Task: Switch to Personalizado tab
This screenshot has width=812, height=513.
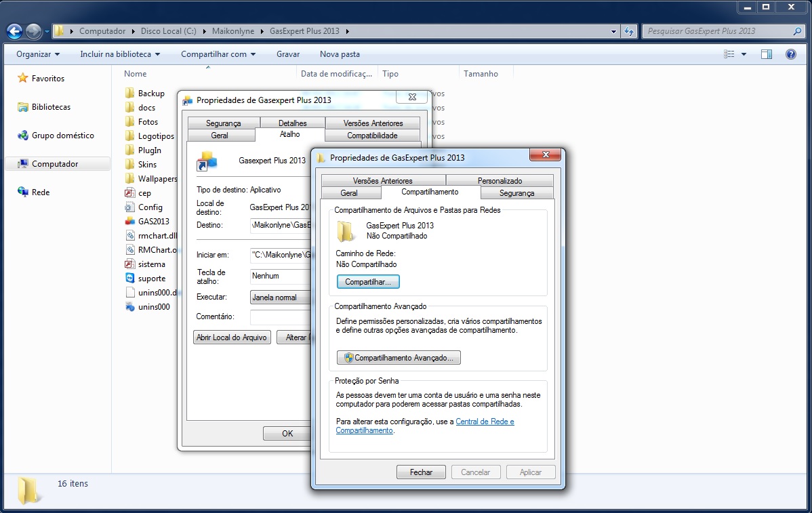Action: pyautogui.click(x=500, y=181)
